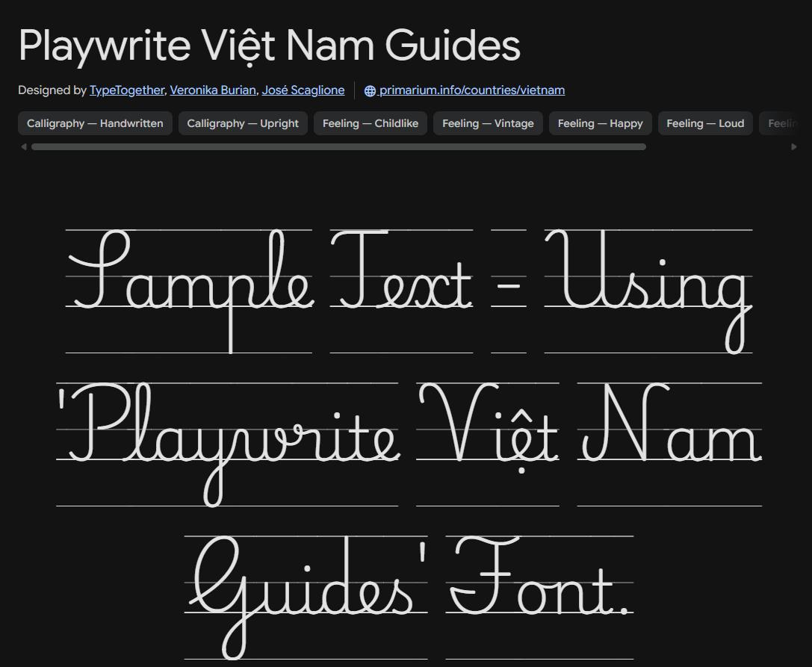Open the TypeTogether designer link
The width and height of the screenshot is (812, 667).
[127, 90]
